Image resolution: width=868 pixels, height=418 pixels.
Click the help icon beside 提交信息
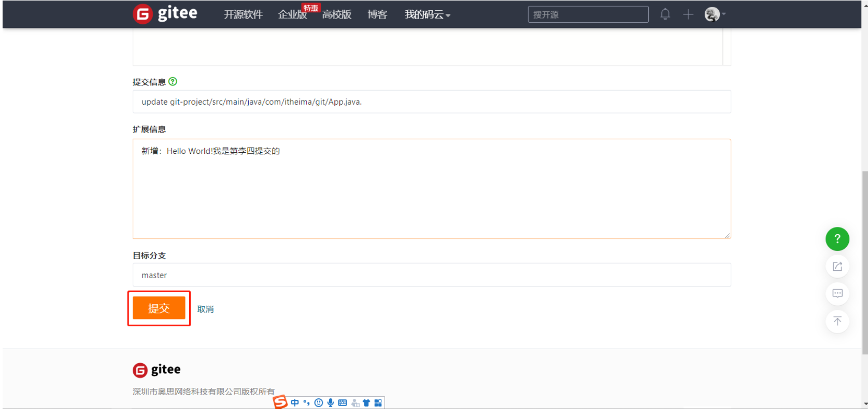coord(173,81)
